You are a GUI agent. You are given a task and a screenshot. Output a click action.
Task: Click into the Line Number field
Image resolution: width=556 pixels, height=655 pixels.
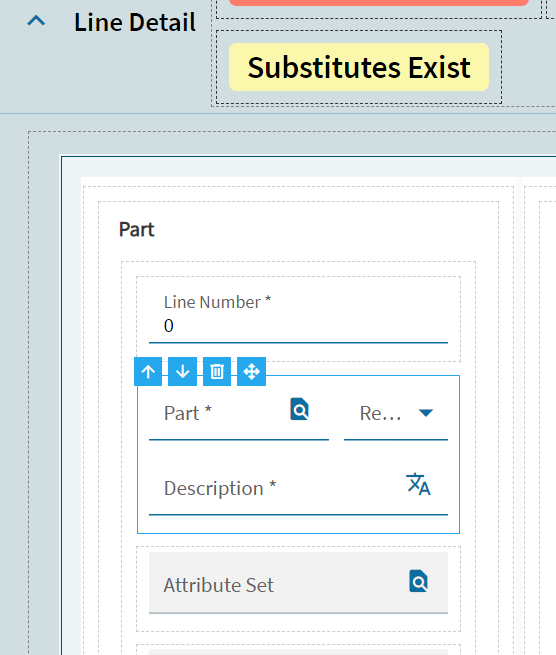point(298,318)
